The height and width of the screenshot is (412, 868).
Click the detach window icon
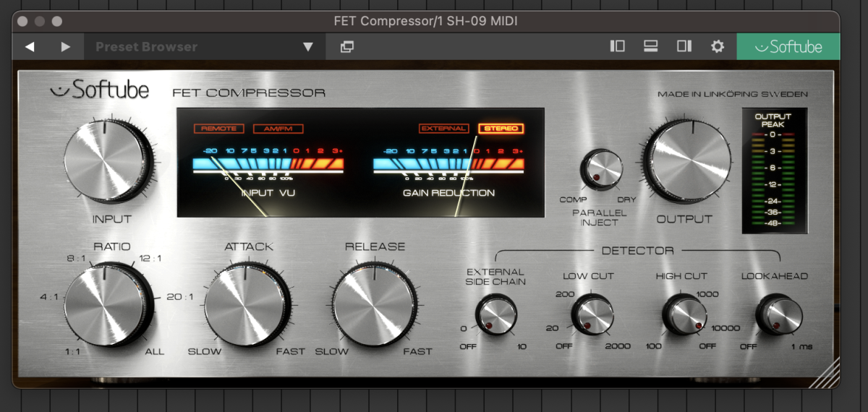[347, 47]
